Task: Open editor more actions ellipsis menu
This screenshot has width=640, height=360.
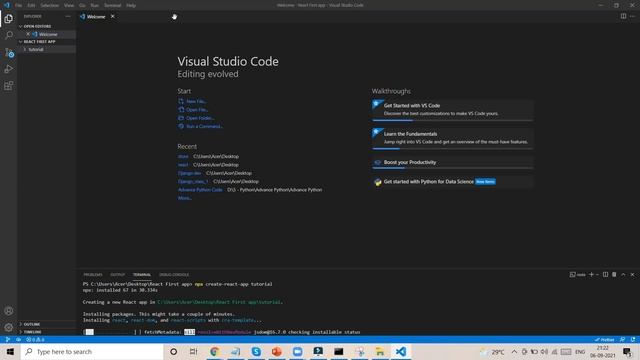Action: 633,16
